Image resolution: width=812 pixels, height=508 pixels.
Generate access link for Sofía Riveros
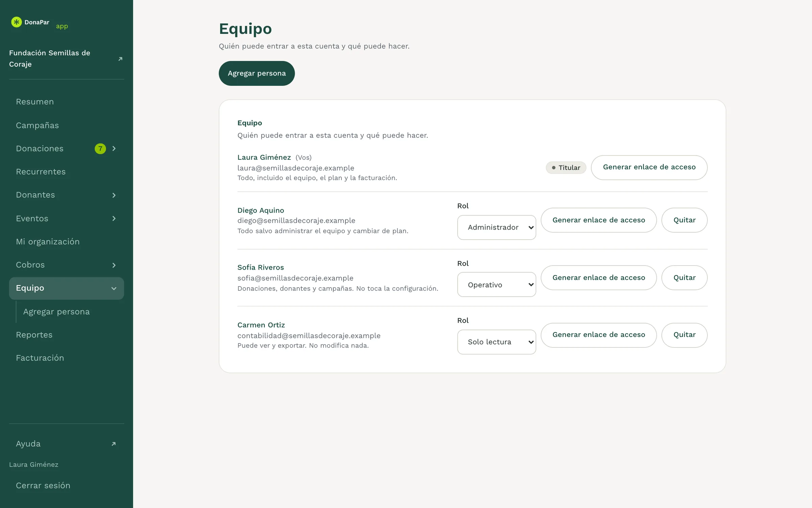tap(599, 278)
